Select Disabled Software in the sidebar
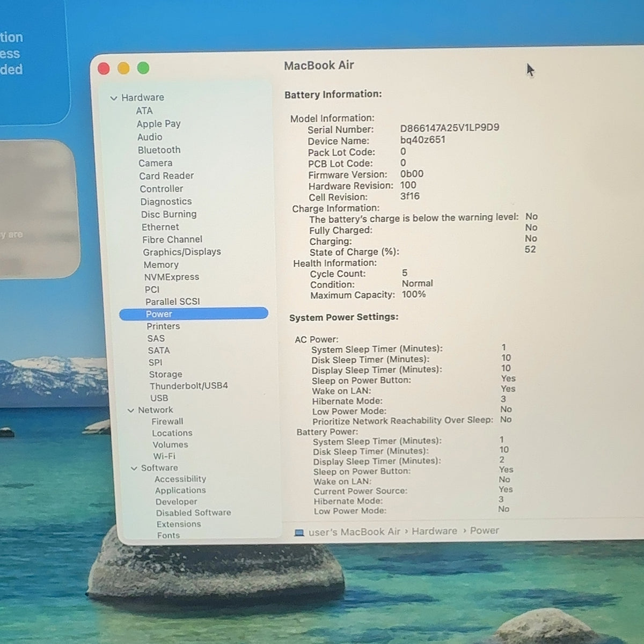 [x=194, y=513]
